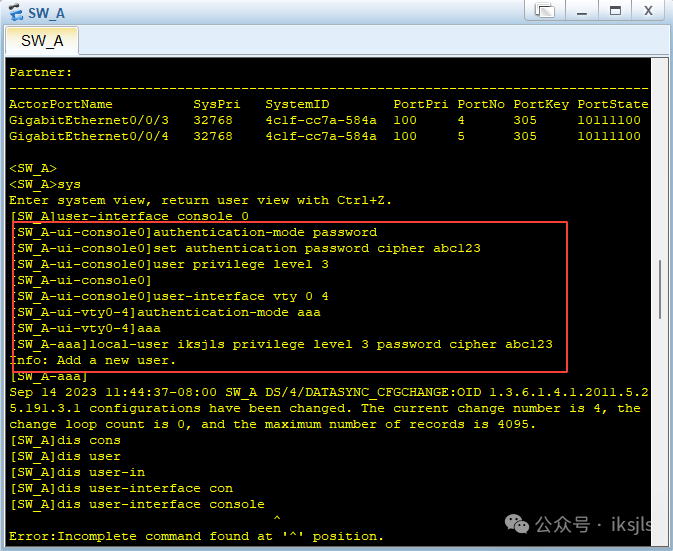Click the 'Enter system view' message line

point(200,200)
